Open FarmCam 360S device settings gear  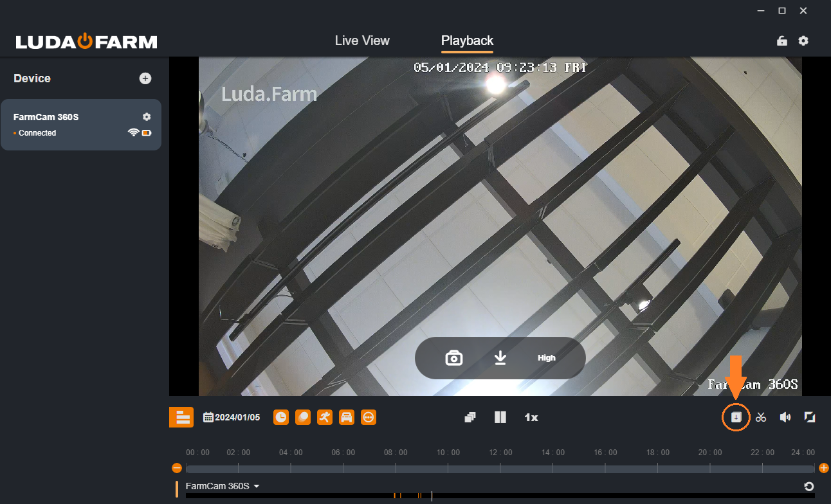click(147, 117)
